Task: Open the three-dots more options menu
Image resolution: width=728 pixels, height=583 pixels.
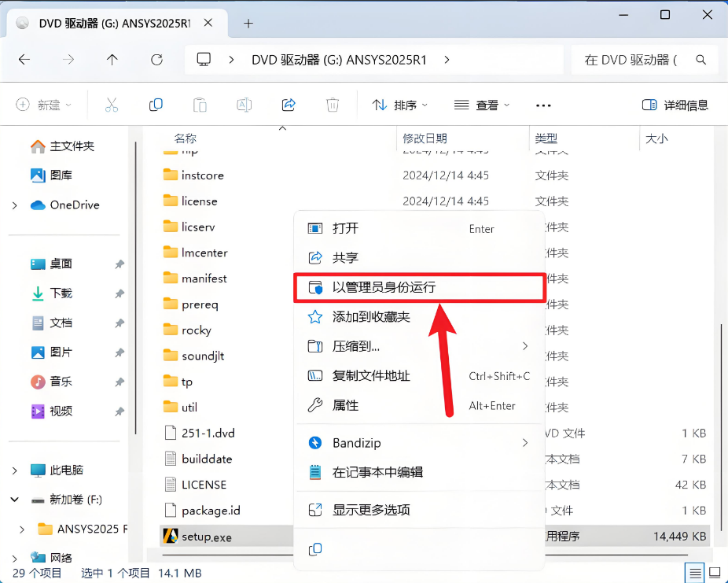Action: point(543,106)
